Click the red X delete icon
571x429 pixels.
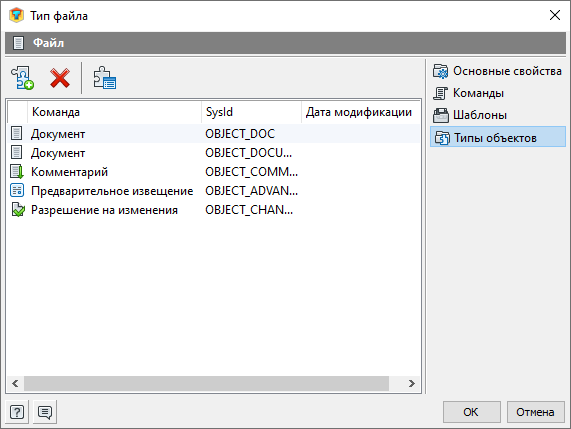point(60,78)
